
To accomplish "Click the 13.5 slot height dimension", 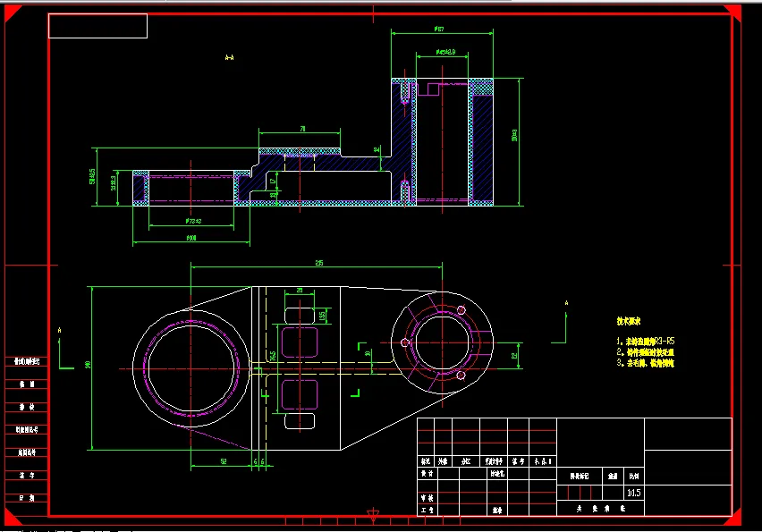I will click(322, 316).
